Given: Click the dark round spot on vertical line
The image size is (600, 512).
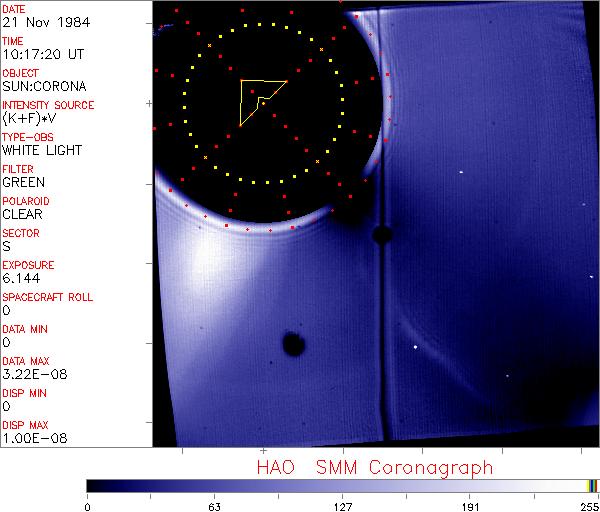Looking at the screenshot, I should [381, 235].
